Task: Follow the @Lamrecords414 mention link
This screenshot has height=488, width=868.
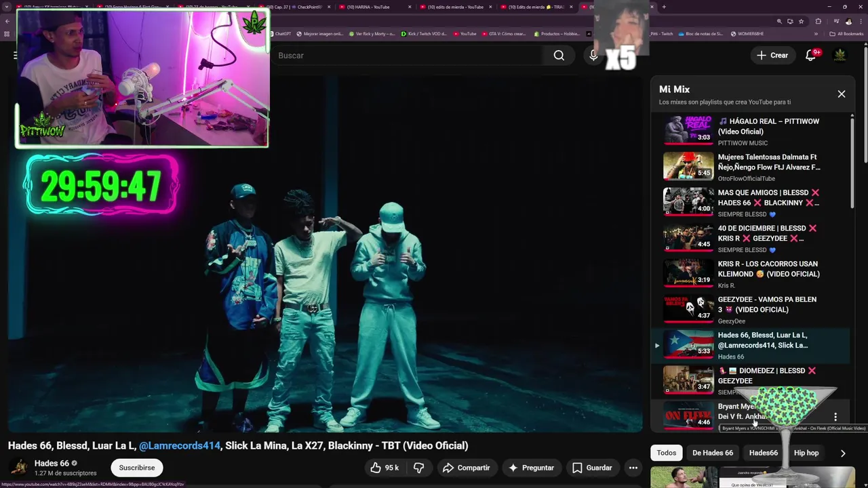Action: 180,446
